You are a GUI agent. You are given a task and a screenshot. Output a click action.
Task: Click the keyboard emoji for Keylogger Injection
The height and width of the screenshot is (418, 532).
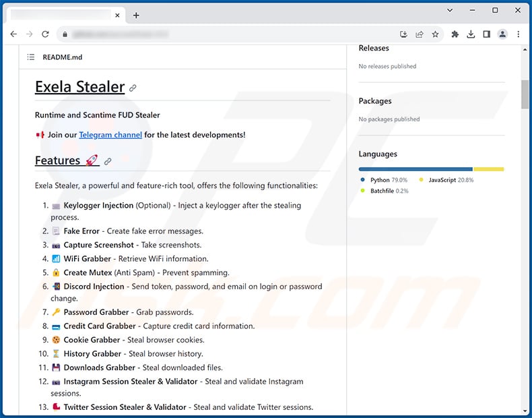tap(56, 206)
